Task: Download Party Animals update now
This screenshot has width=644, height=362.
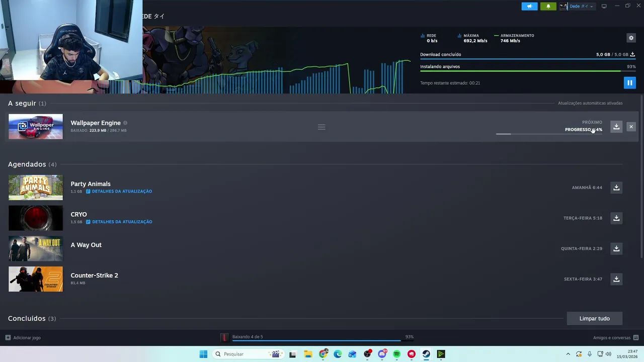Action: click(x=616, y=188)
